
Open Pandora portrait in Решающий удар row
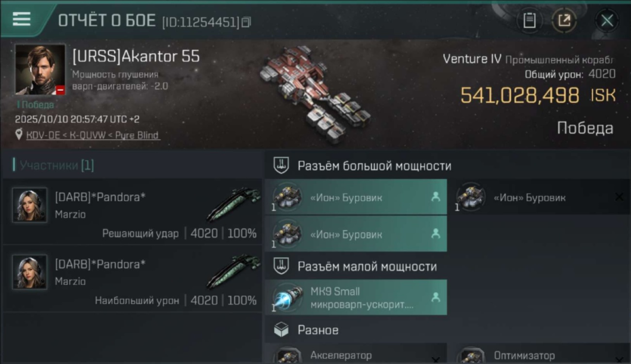click(30, 205)
